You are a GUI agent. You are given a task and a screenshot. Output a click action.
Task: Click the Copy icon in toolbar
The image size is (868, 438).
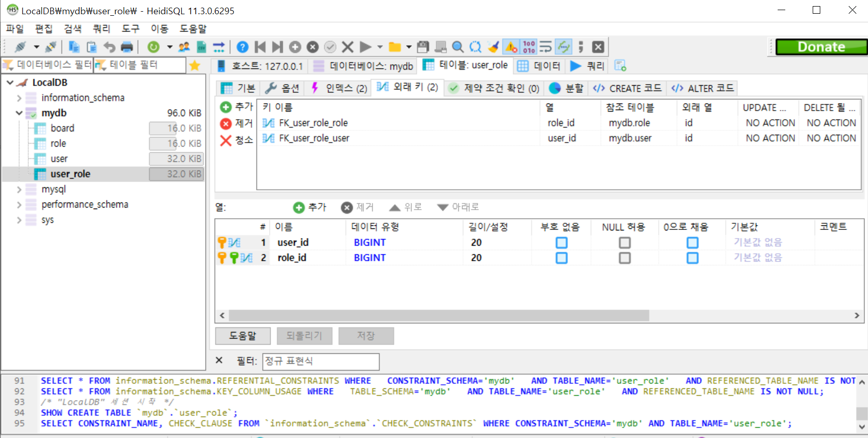pyautogui.click(x=74, y=47)
